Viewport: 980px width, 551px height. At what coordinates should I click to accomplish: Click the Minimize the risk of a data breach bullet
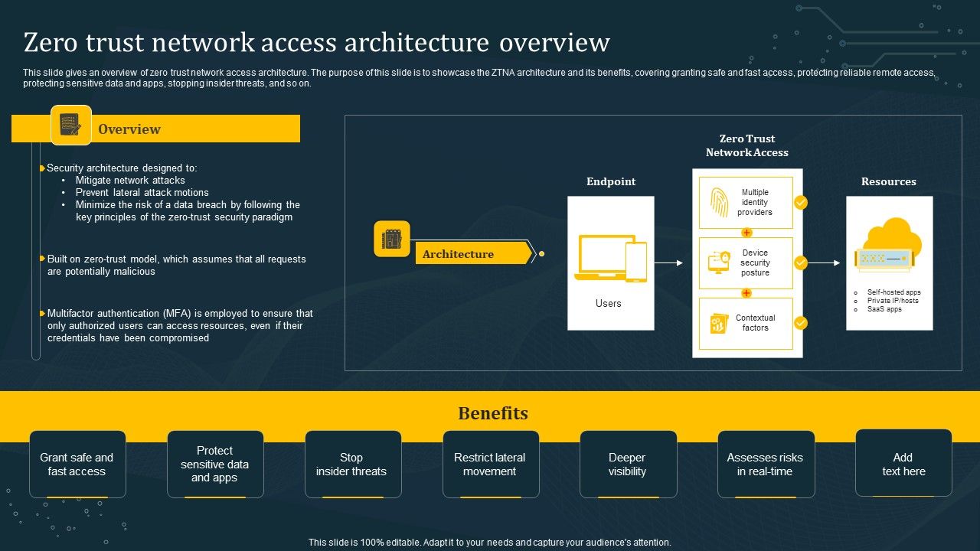(x=188, y=211)
